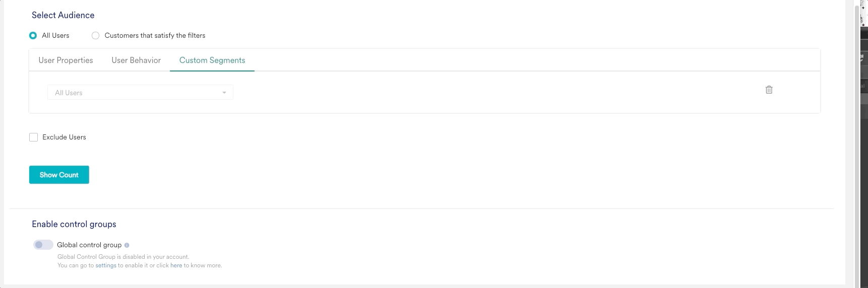
Task: Click the 'here' link to know more
Action: 176,265
